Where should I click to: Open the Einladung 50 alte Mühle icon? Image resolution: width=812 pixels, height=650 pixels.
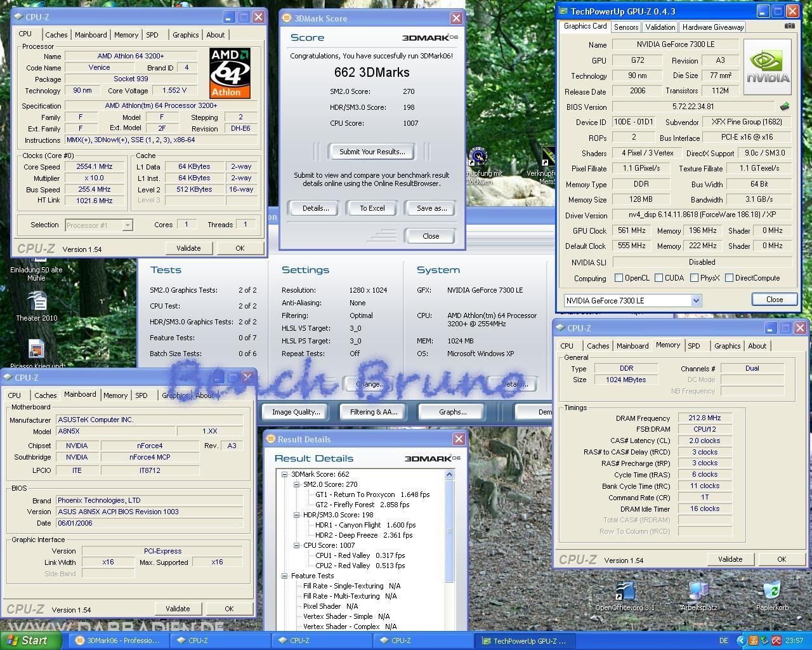[x=37, y=269]
